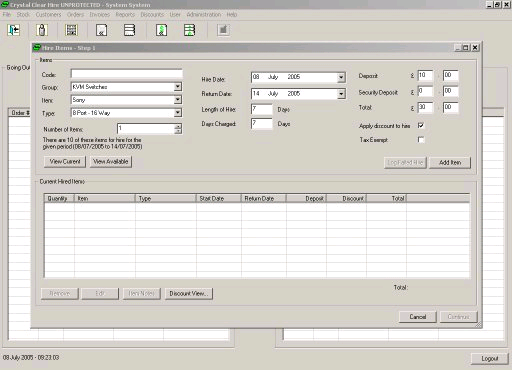Viewport: 512px width, 370px height.
Task: Click the Deposit pence field
Action: pos(451,76)
